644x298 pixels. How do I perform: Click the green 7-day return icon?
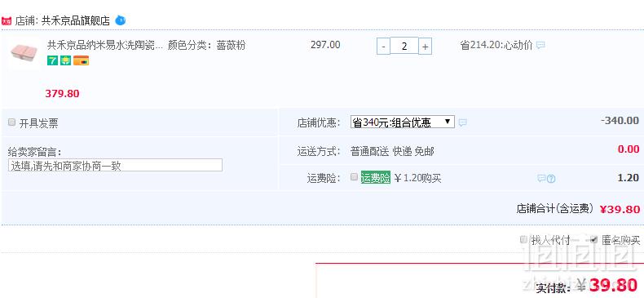52,61
